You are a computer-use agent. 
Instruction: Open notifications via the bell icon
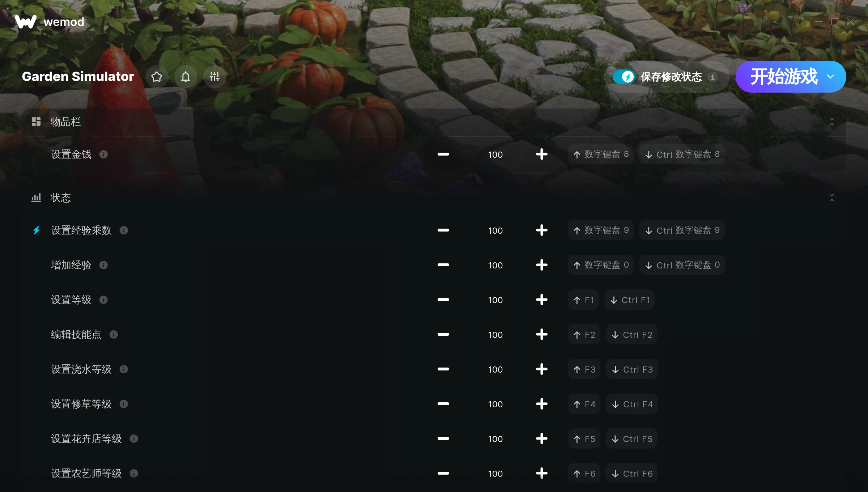(186, 77)
